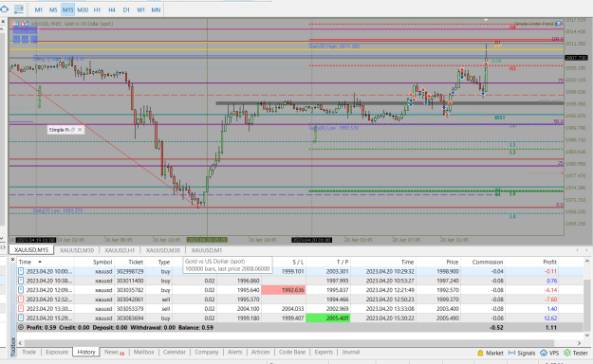The image size is (593, 364).
Task: Switch chart to W1 timeframe
Action: point(140,9)
